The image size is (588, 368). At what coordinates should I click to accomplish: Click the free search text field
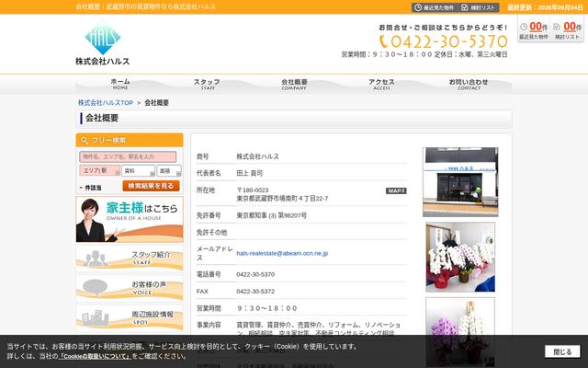(128, 156)
